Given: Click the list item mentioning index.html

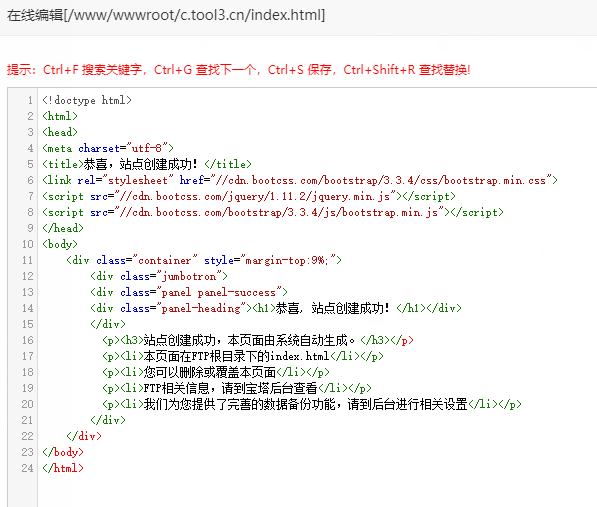Looking at the screenshot, I should point(243,356).
